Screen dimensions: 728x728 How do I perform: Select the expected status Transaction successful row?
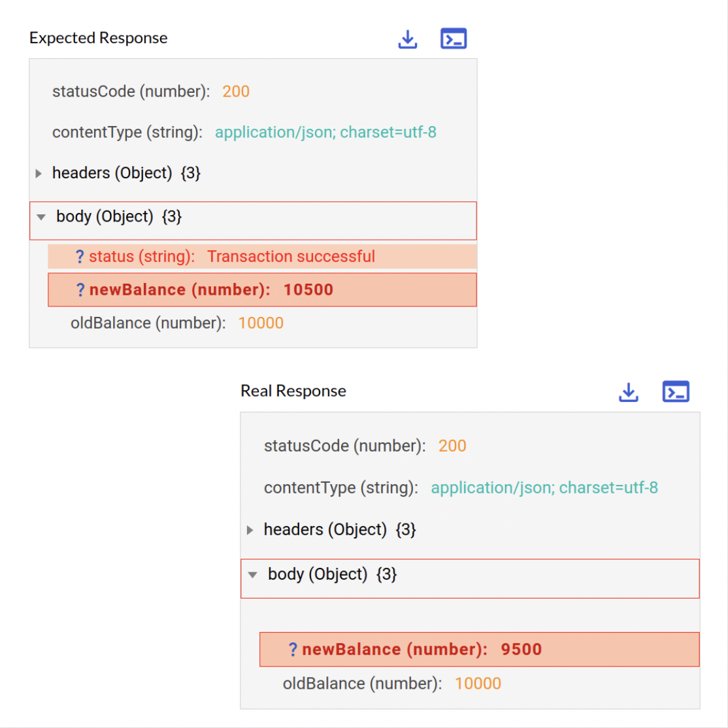[262, 256]
